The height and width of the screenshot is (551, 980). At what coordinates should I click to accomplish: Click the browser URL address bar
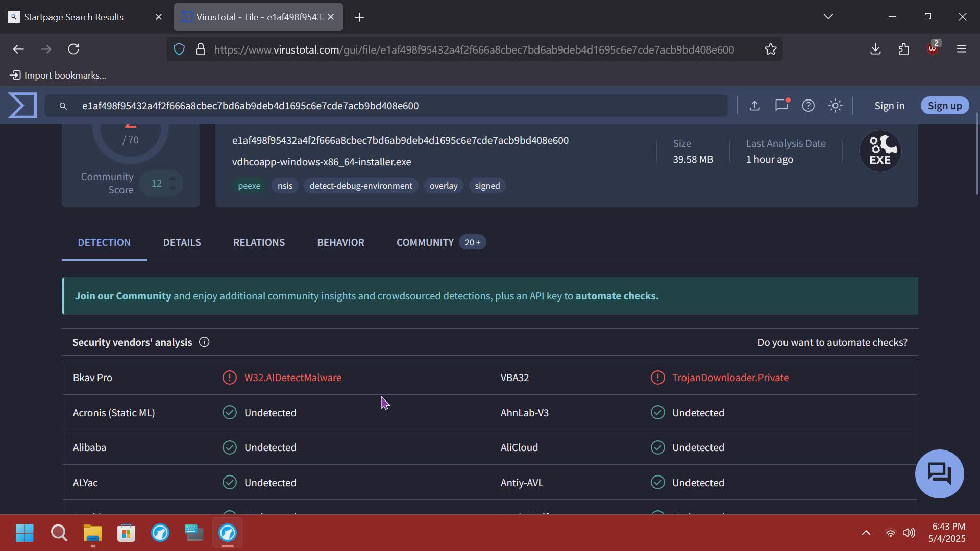click(474, 49)
